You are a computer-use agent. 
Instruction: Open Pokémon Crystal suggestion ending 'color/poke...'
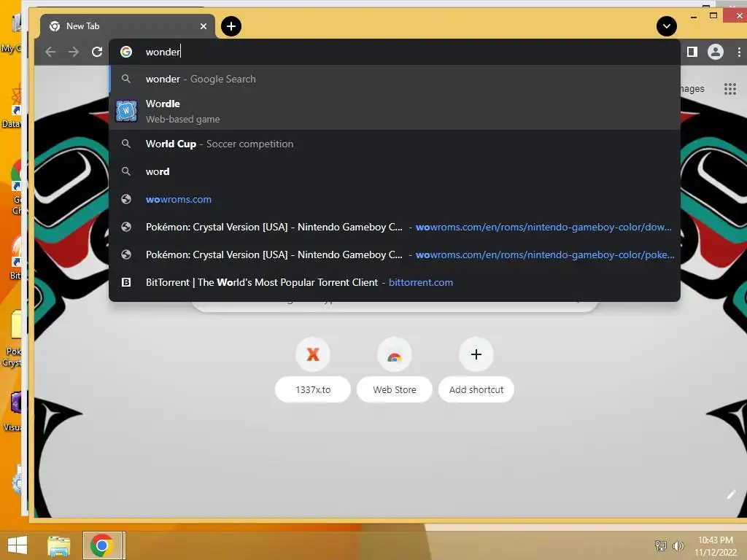coord(395,254)
